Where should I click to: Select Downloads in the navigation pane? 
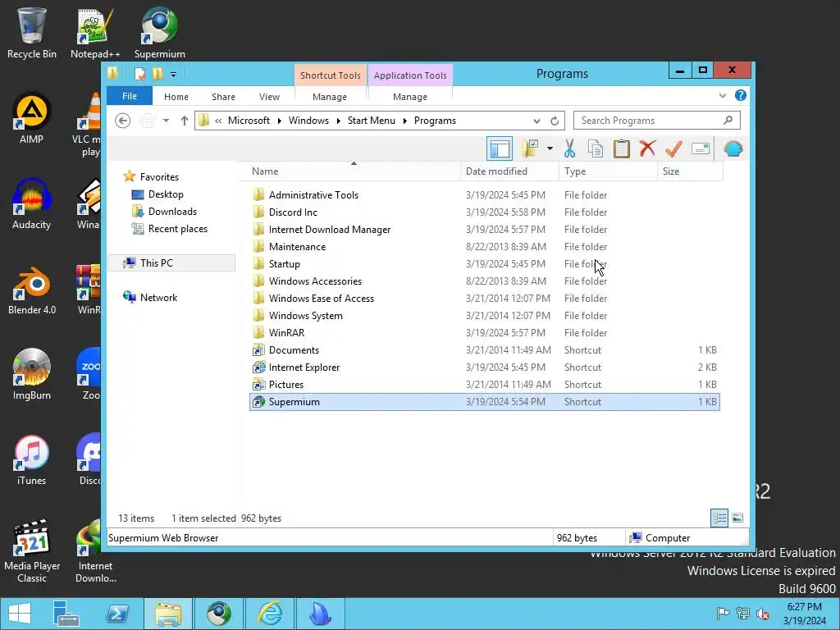tap(172, 212)
